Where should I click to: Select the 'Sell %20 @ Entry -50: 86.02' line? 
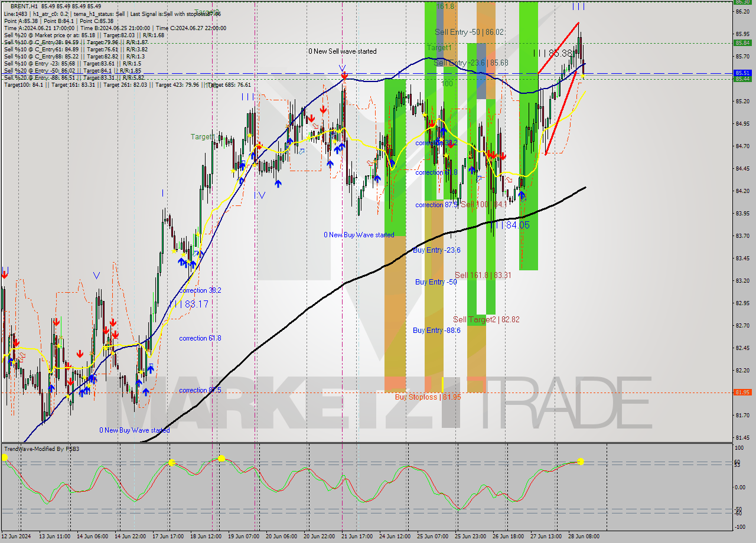pos(72,70)
